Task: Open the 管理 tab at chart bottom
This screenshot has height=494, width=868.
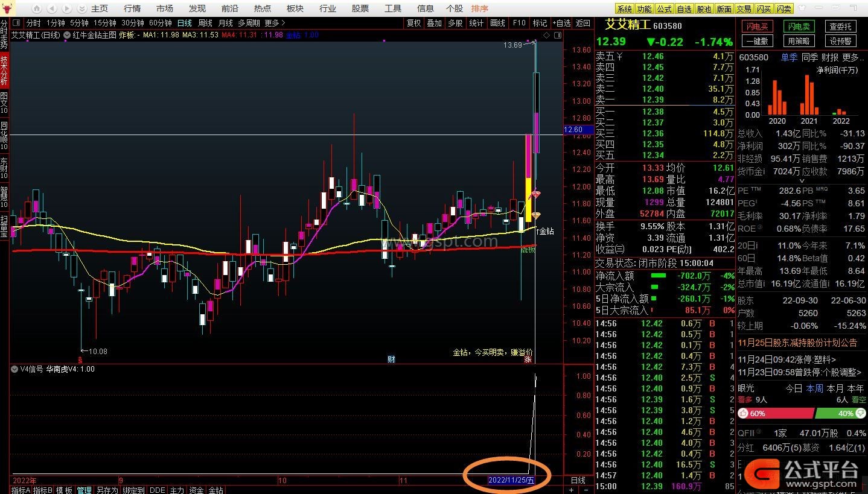Action: point(84,490)
